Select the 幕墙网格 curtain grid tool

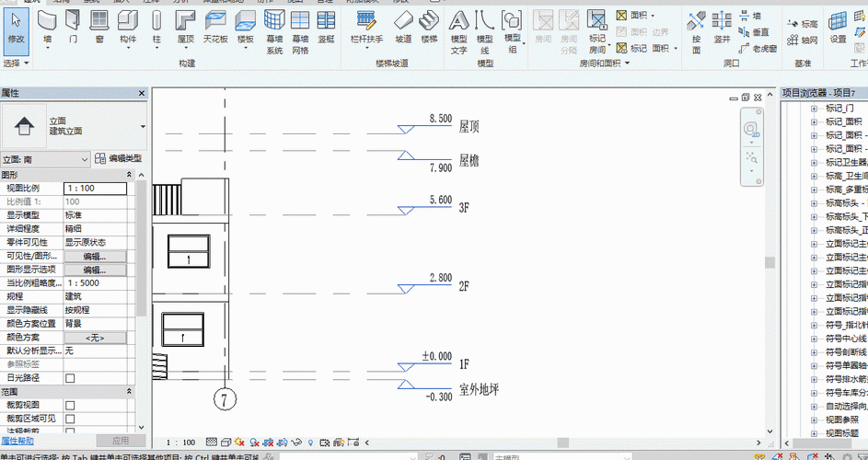click(x=300, y=32)
